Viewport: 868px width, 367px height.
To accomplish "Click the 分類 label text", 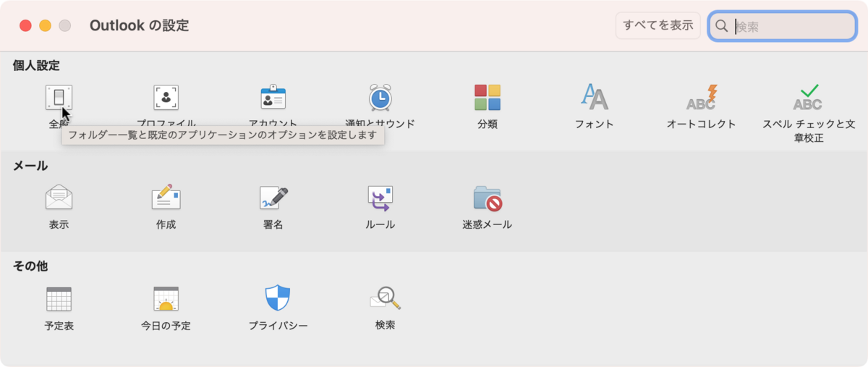I will (488, 124).
